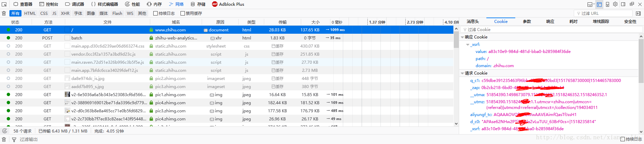Enable the 持续日志 persist logs checkbox

(155, 13)
